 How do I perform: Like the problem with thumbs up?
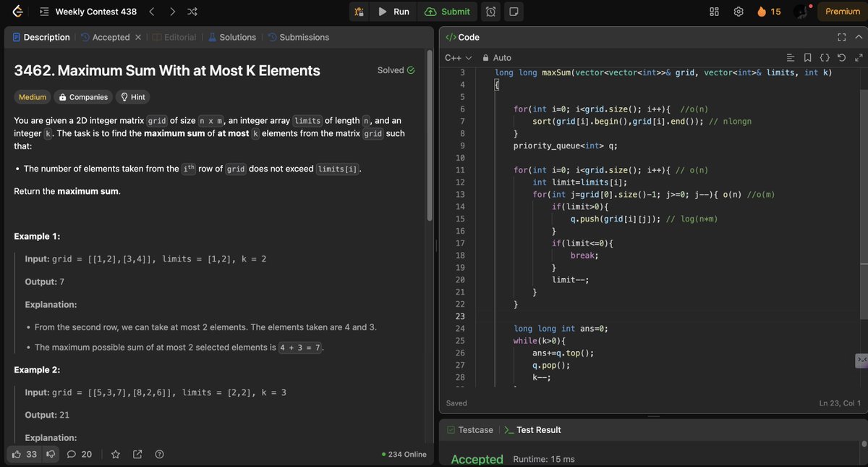pyautogui.click(x=23, y=454)
